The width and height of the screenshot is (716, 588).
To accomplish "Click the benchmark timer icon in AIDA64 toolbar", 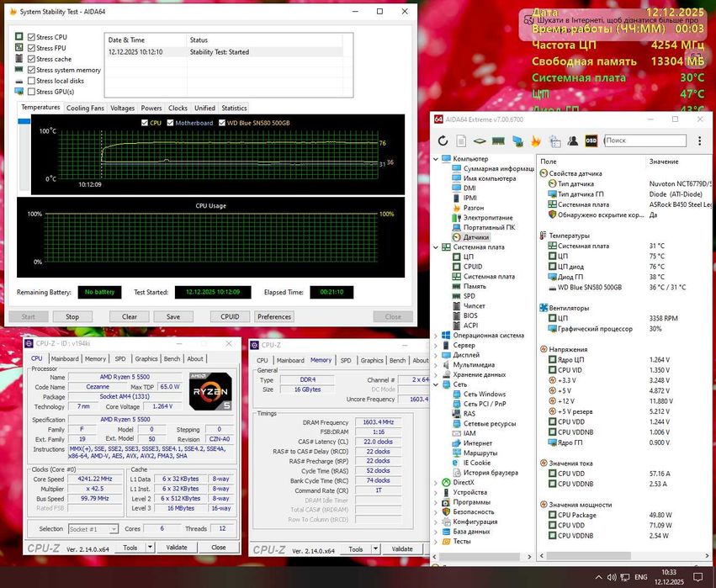I will point(554,140).
